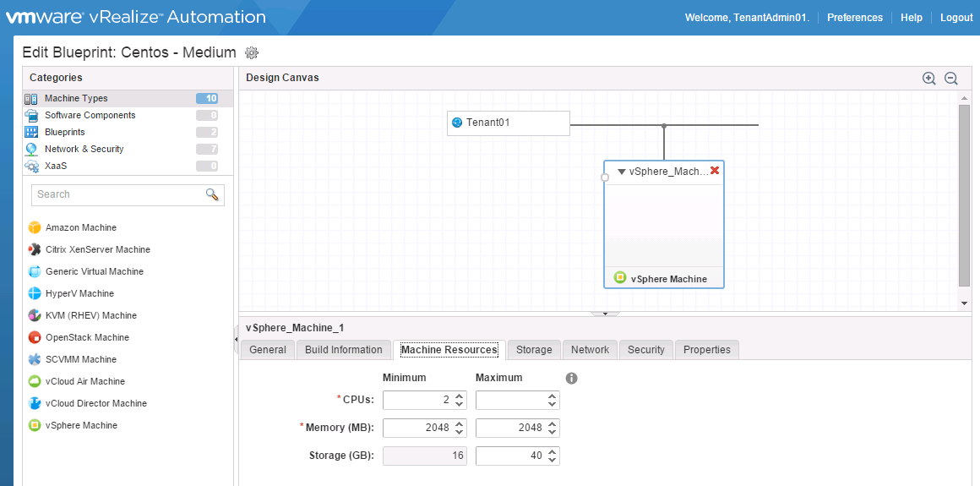Screen dimensions: 980x486
Task: Collapse the canvas splitter down arrow
Action: [x=604, y=314]
